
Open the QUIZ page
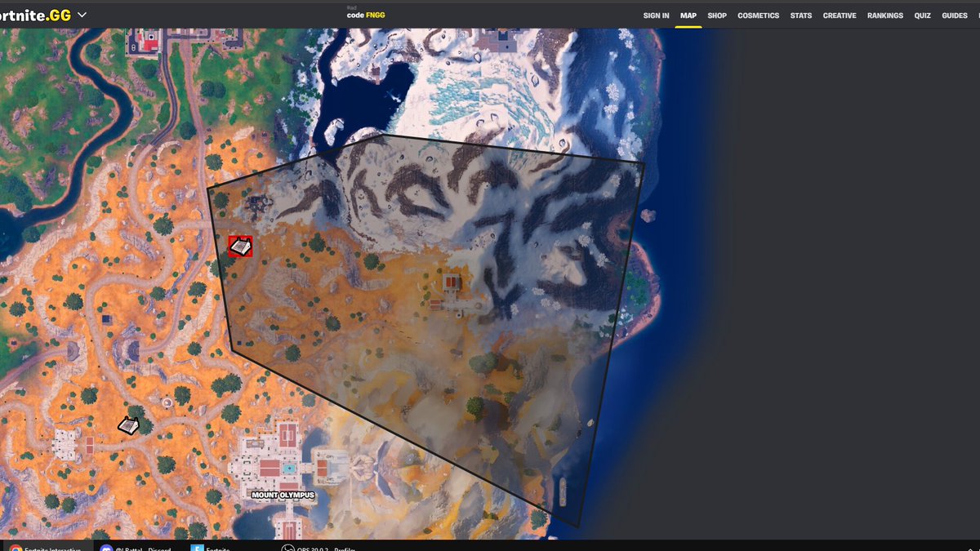[x=923, y=16]
